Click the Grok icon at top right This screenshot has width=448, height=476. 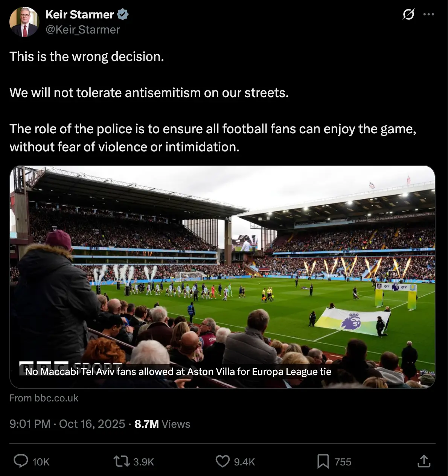tap(408, 14)
